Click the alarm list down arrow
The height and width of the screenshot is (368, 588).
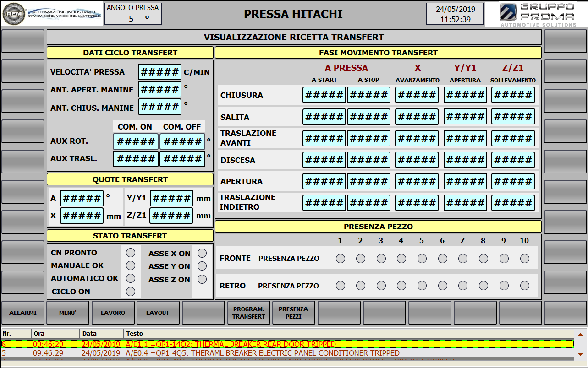coord(580,354)
